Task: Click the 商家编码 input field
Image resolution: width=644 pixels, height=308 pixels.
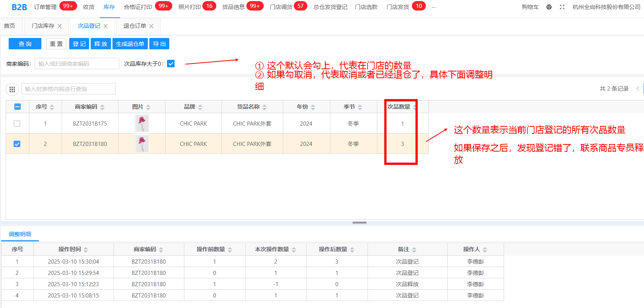Action: (77, 64)
